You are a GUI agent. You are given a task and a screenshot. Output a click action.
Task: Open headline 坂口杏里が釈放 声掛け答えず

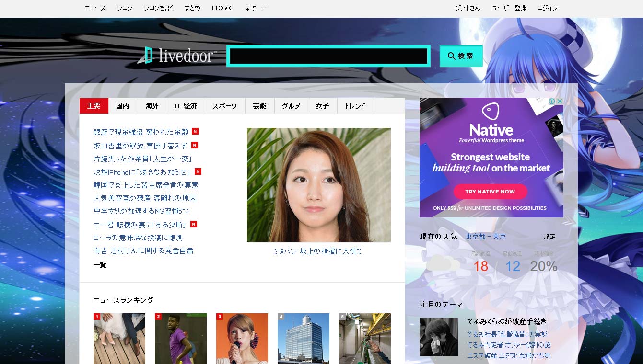[x=140, y=146]
